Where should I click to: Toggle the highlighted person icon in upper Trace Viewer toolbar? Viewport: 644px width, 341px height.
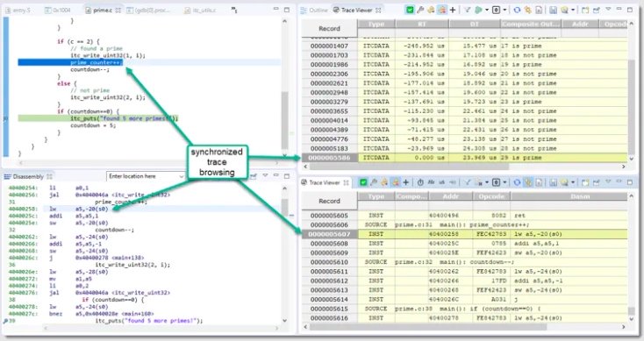[441, 10]
